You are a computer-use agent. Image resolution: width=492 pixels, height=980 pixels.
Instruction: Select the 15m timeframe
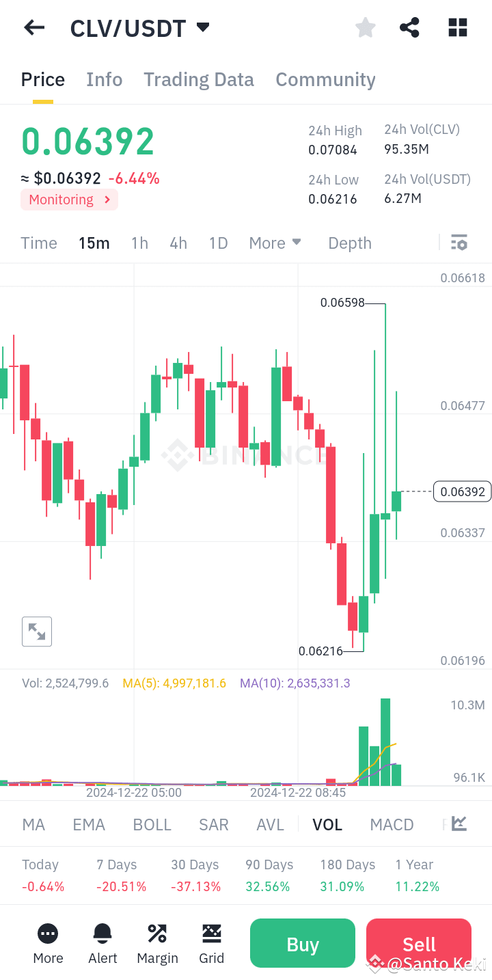(94, 243)
